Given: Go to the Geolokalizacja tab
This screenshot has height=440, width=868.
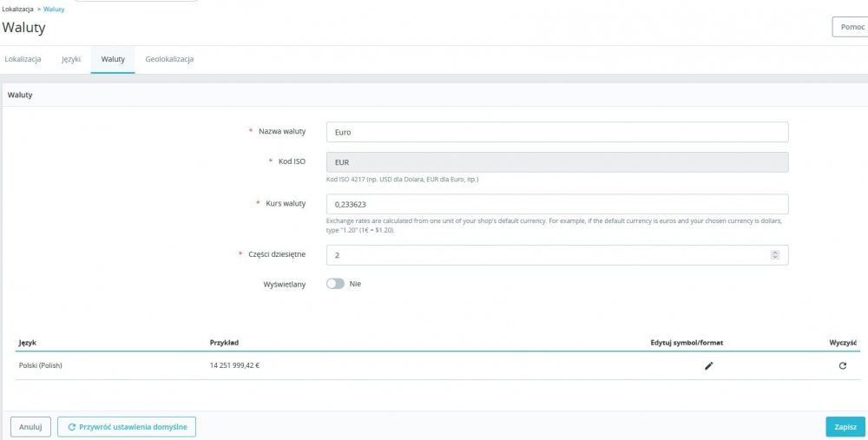Looking at the screenshot, I should tap(169, 59).
